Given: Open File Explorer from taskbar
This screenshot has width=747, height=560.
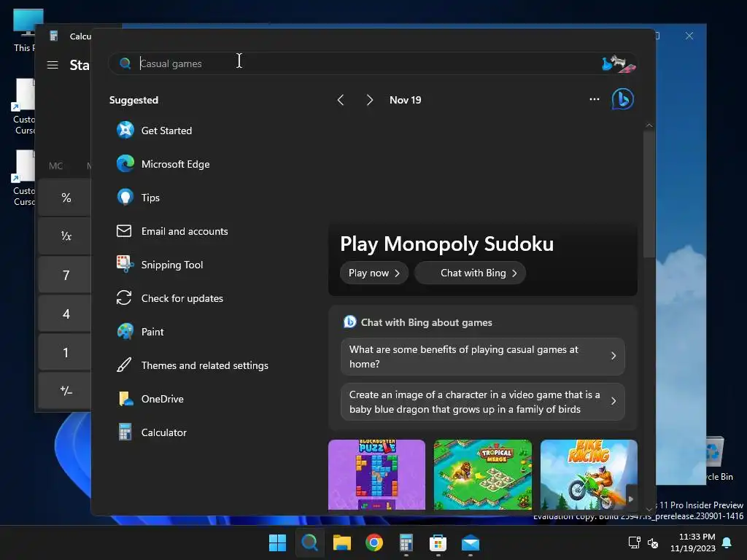Looking at the screenshot, I should (341, 542).
